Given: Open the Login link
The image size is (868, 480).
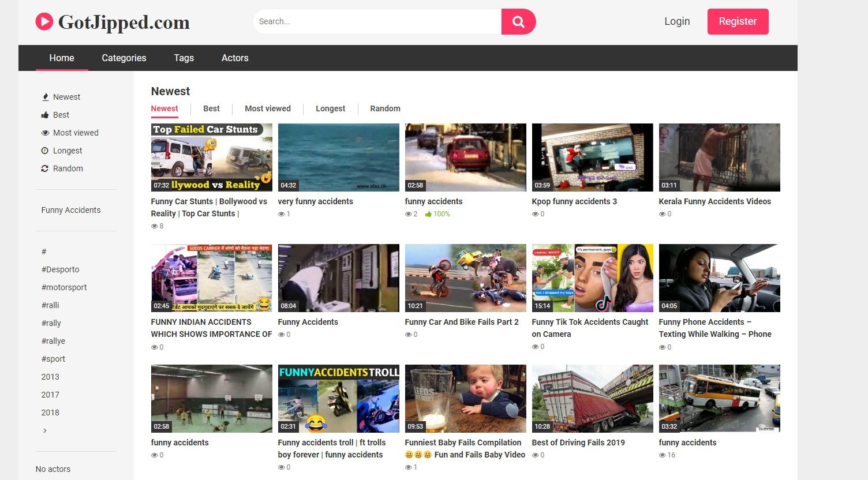Looking at the screenshot, I should [x=677, y=21].
